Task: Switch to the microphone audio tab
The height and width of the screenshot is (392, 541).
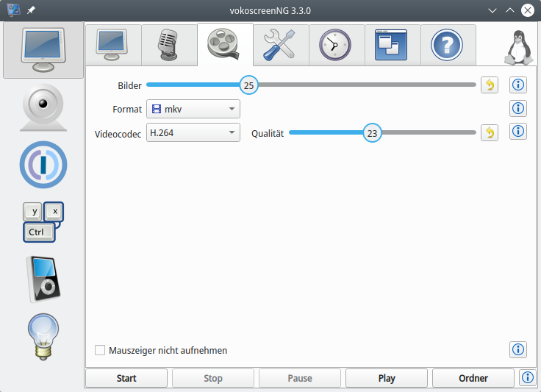Action: [x=169, y=45]
